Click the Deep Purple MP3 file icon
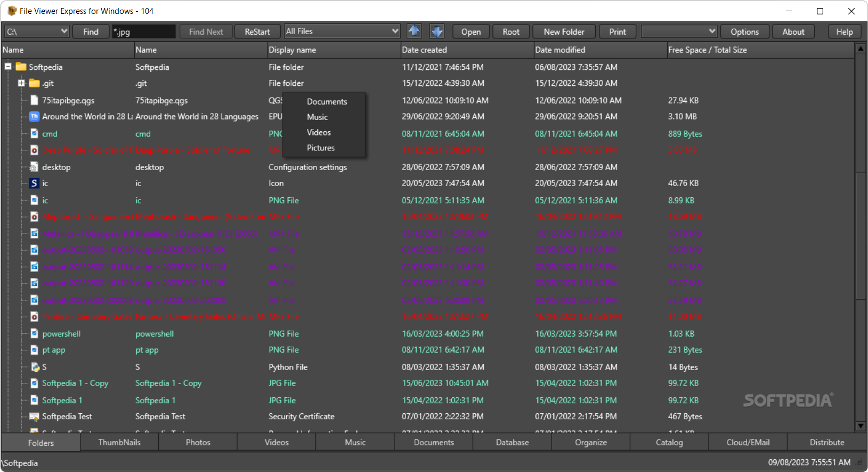This screenshot has width=868, height=472. click(35, 150)
